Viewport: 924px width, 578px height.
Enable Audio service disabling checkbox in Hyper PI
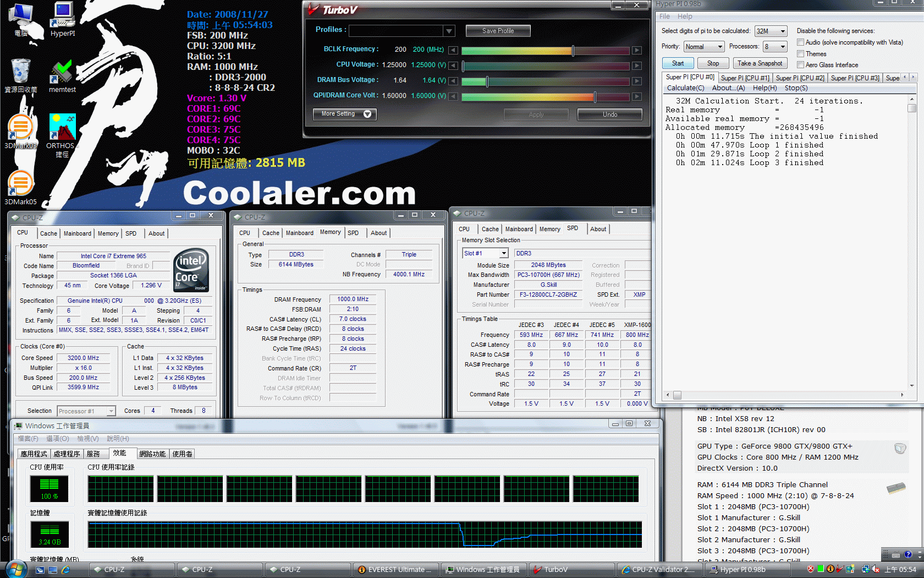(x=801, y=42)
